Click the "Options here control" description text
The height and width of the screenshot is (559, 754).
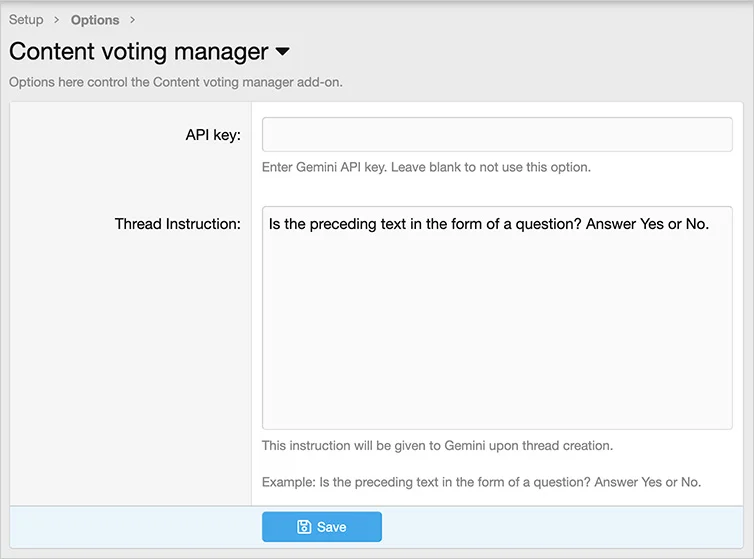click(176, 82)
